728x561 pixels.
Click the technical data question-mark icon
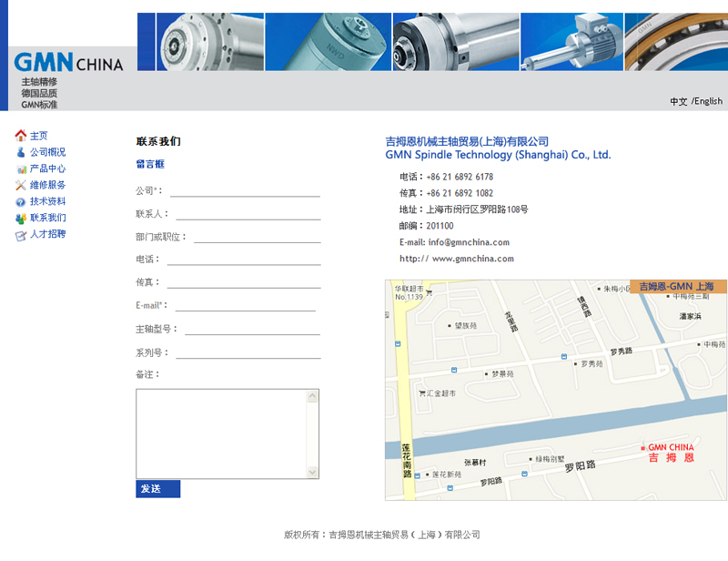point(20,202)
